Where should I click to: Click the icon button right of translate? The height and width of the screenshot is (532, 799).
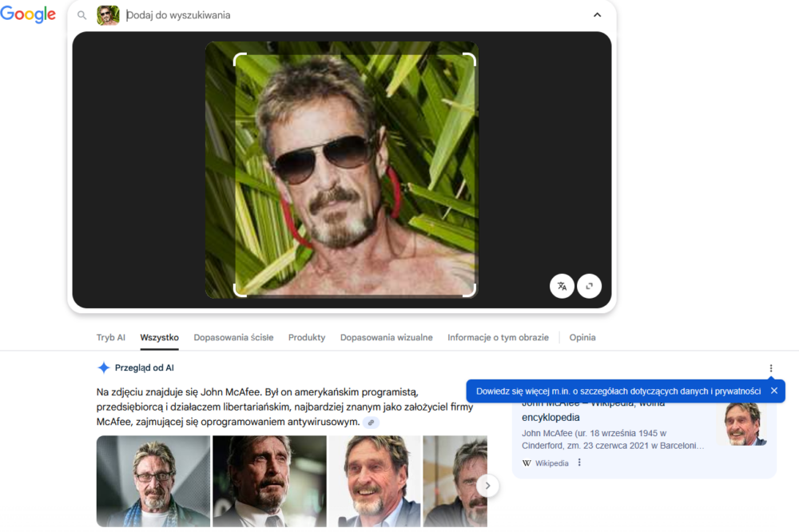pyautogui.click(x=590, y=286)
